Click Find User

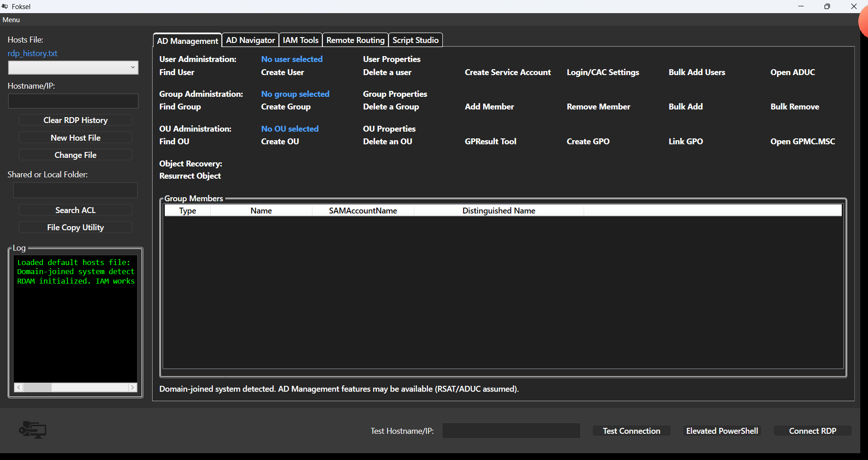pos(177,72)
